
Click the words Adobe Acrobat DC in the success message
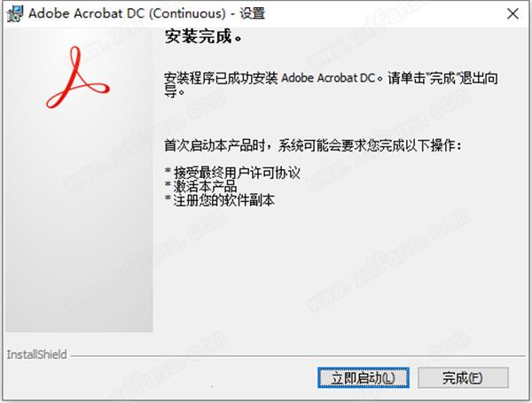328,78
